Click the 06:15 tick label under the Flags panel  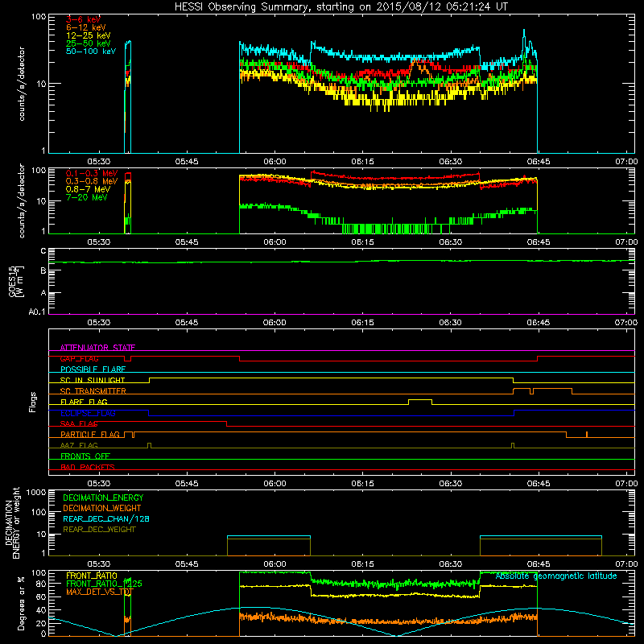point(362,484)
